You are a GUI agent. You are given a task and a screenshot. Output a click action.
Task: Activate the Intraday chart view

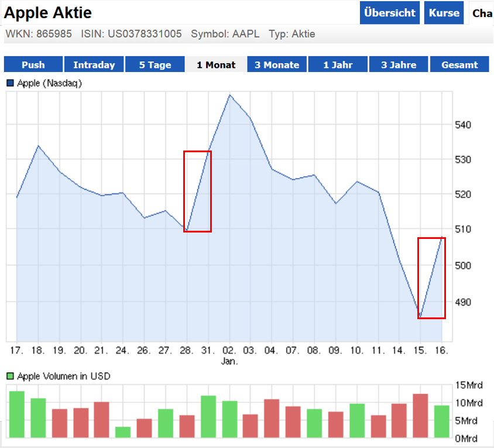(94, 64)
